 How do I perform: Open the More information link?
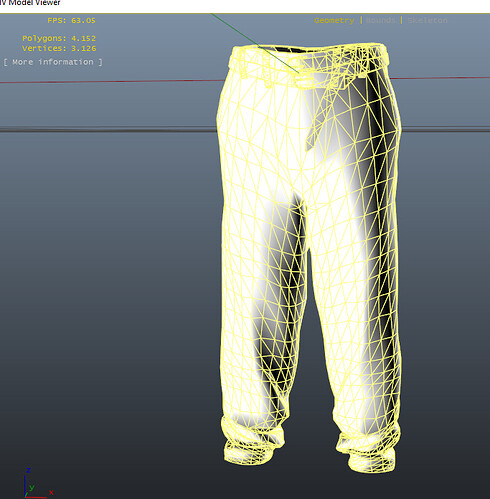(x=53, y=62)
